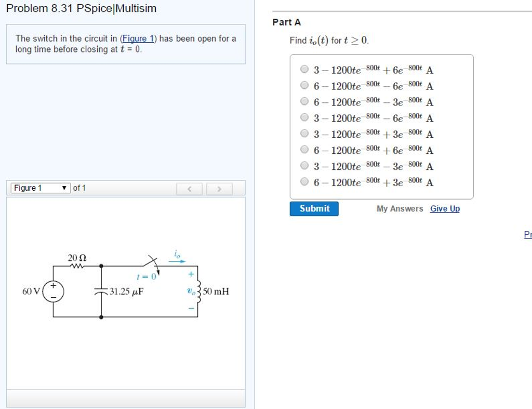
Task: Click the Give Up link
Action: click(x=445, y=208)
